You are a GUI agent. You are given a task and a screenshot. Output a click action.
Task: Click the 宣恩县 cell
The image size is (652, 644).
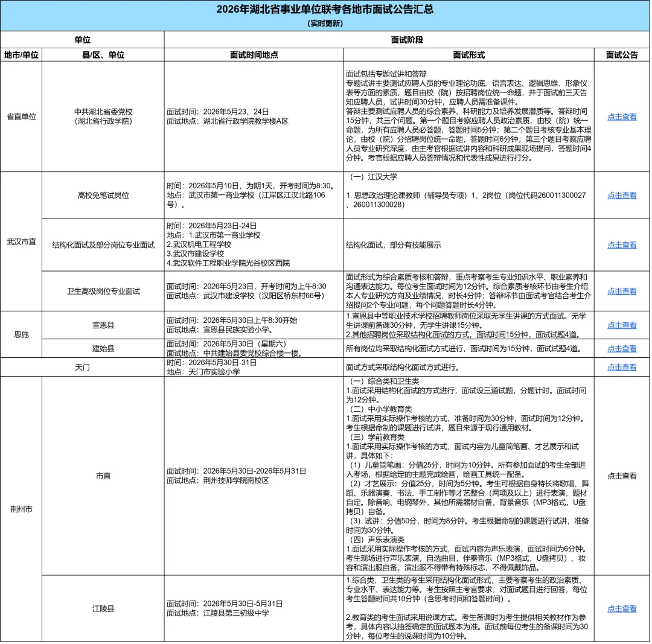(x=103, y=325)
